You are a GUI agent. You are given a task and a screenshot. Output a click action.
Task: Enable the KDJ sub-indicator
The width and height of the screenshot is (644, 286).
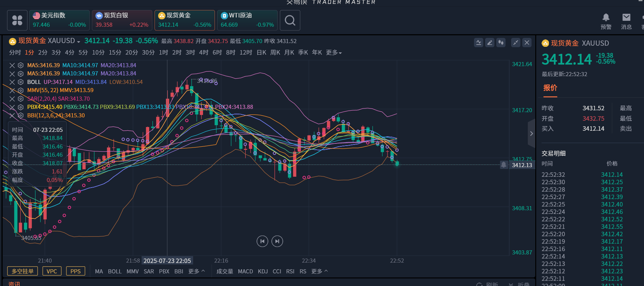click(x=263, y=272)
